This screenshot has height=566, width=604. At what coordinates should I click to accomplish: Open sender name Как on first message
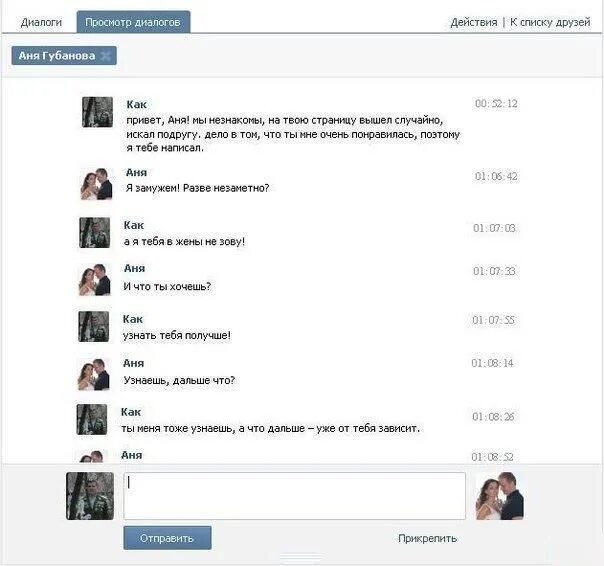(x=136, y=104)
